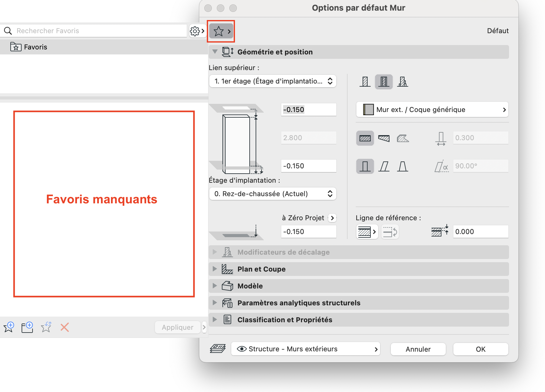This screenshot has height=392, width=545.
Task: Expand the Paramètres analytiques structurels panel
Action: [x=215, y=303]
